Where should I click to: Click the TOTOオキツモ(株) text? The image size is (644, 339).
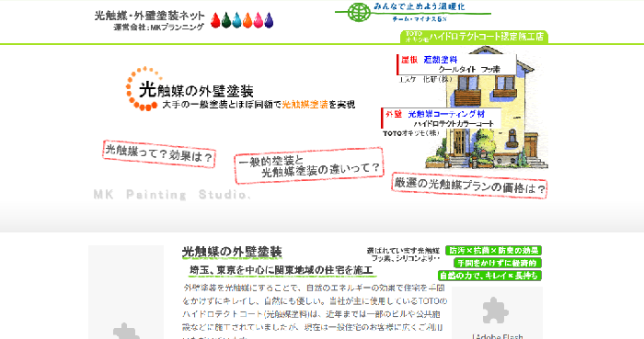pyautogui.click(x=410, y=133)
